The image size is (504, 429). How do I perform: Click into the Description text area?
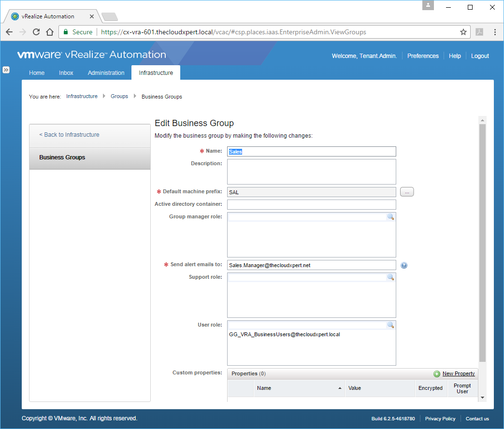click(x=311, y=172)
